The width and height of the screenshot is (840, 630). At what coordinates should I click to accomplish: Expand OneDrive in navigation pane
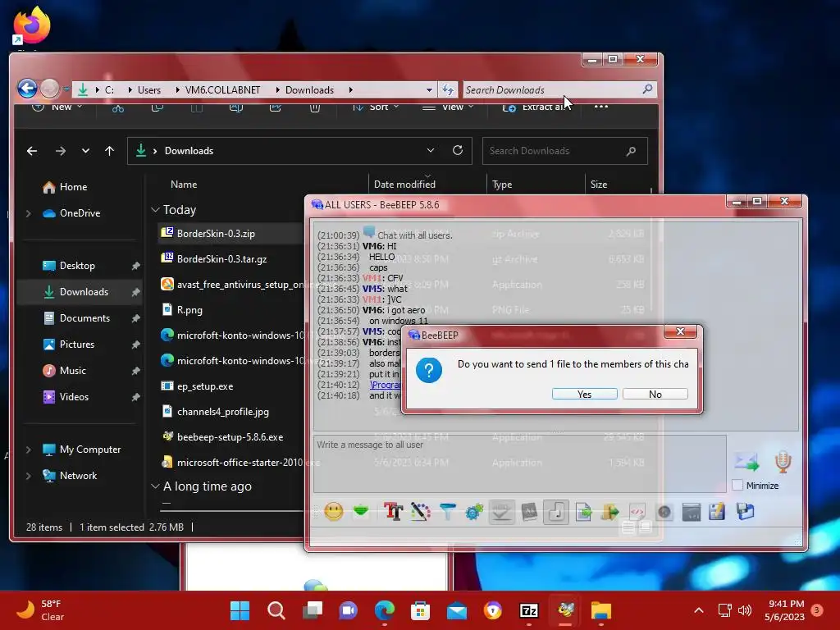(29, 213)
